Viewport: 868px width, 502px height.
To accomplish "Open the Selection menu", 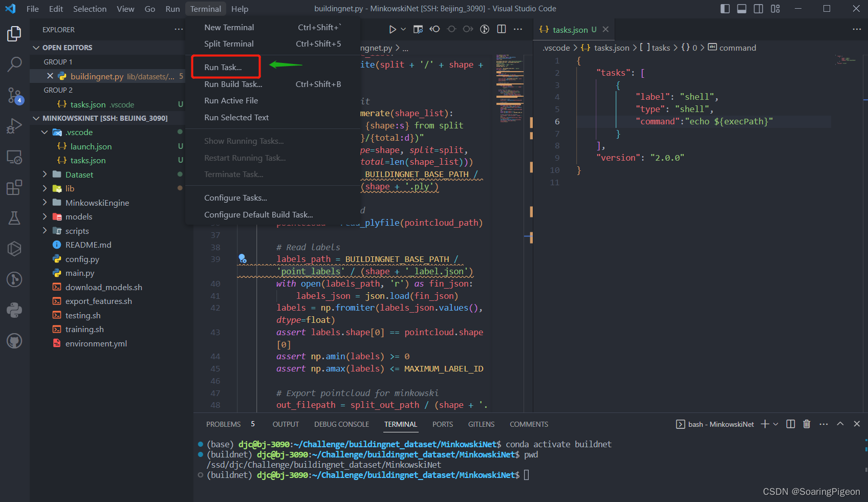I will pyautogui.click(x=90, y=9).
